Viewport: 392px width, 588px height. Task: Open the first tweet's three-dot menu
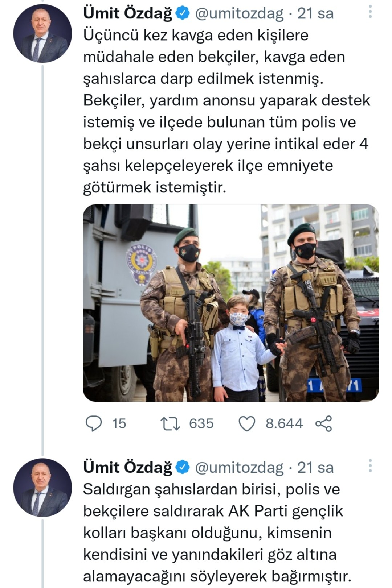[x=370, y=12]
